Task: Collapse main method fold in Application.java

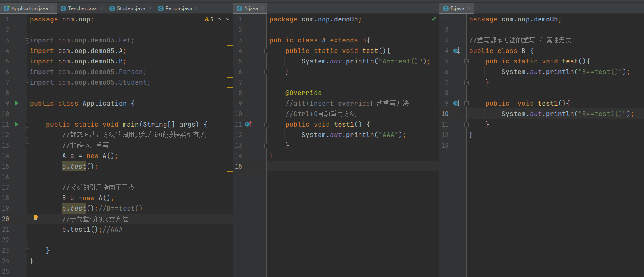Action: pyautogui.click(x=27, y=125)
